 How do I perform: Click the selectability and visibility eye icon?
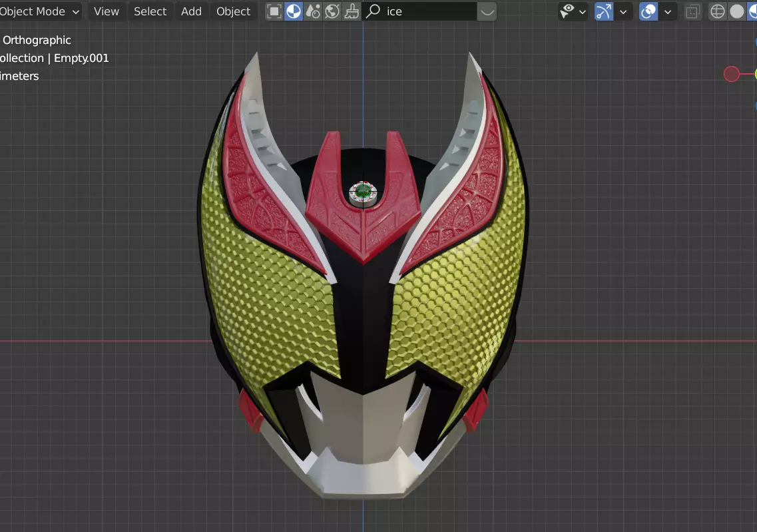pyautogui.click(x=567, y=11)
